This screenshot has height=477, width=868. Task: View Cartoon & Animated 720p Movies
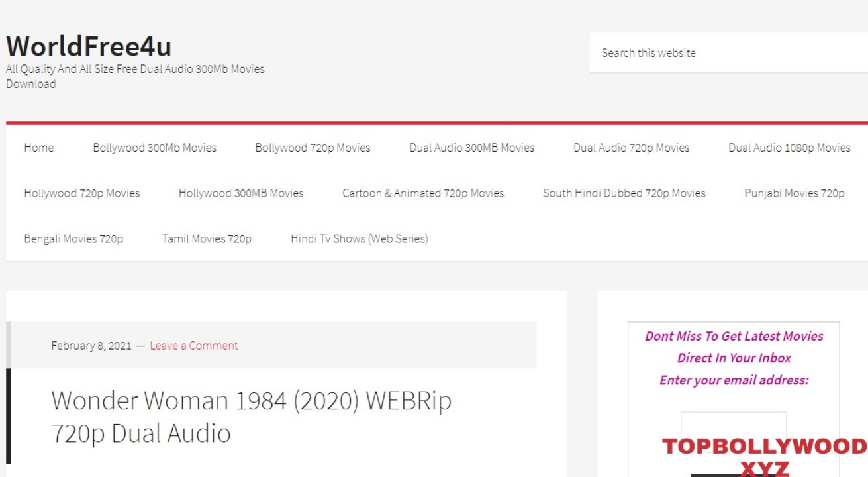point(423,193)
